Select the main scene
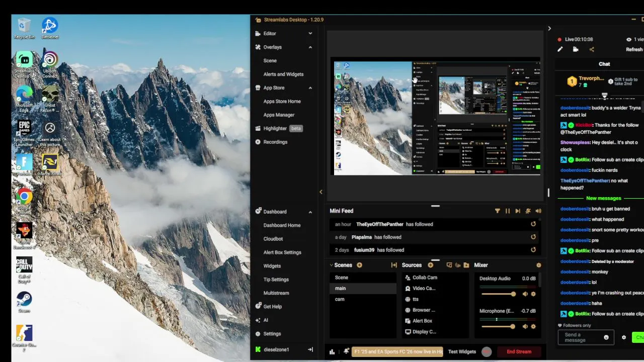The image size is (644, 362). (363, 288)
